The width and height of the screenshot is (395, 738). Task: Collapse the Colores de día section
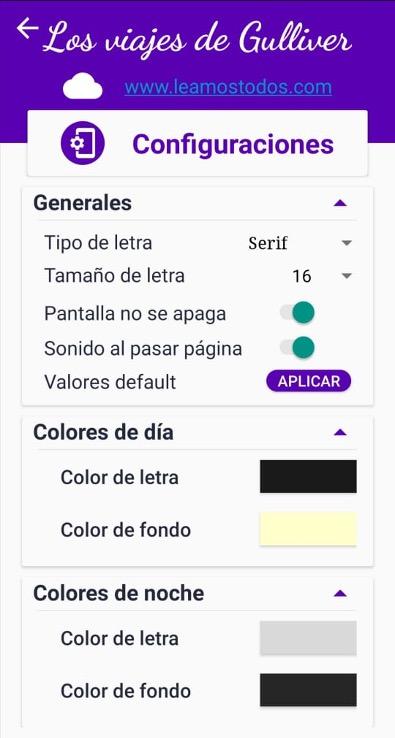coord(340,432)
